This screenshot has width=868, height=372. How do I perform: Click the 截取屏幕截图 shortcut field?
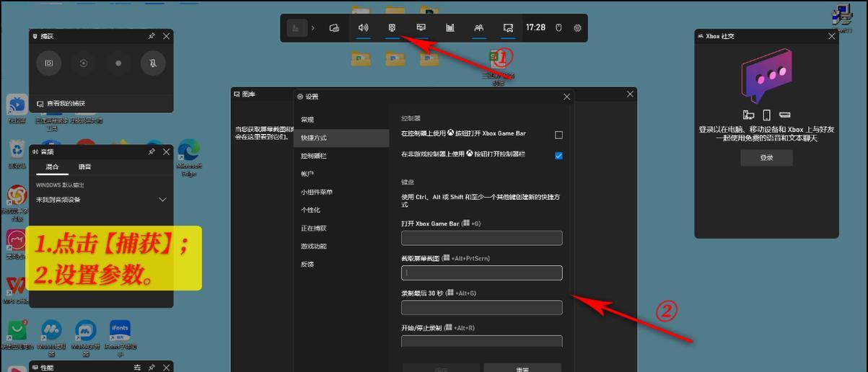click(x=481, y=273)
